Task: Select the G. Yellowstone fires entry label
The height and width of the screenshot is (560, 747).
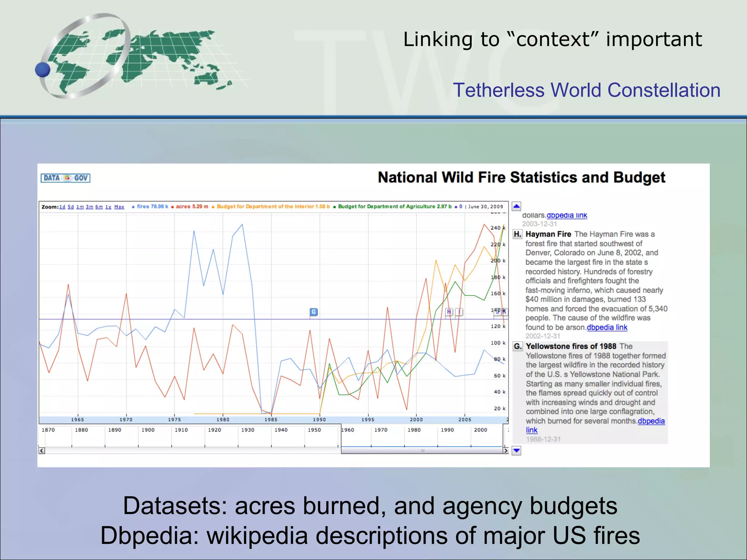Action: [518, 346]
